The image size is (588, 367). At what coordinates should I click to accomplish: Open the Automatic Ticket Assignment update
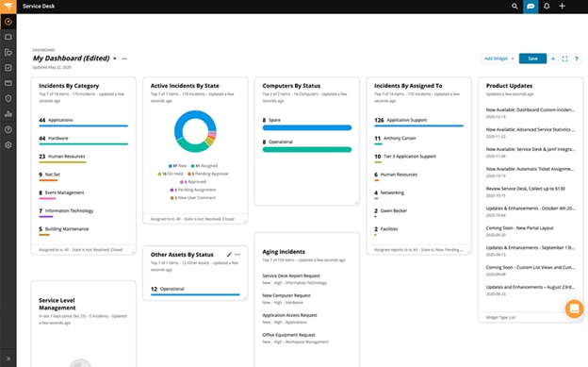(x=531, y=169)
